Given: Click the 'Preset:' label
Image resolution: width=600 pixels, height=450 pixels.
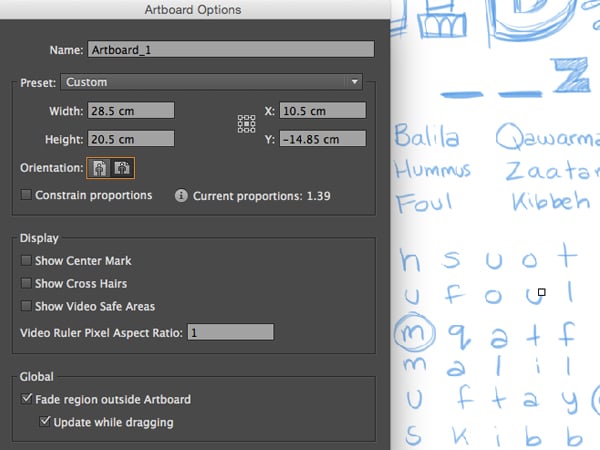Looking at the screenshot, I should [38, 83].
